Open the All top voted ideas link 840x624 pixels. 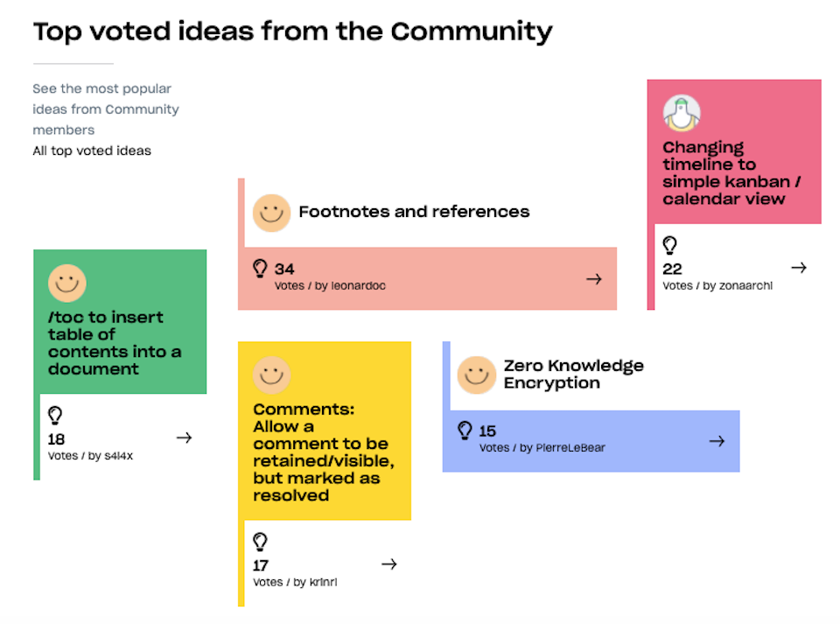pyautogui.click(x=92, y=151)
